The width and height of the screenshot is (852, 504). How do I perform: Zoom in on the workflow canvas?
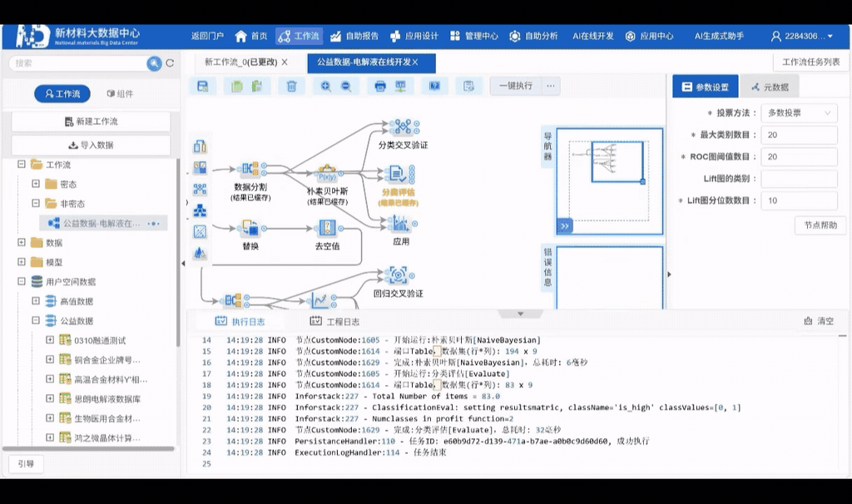point(326,86)
